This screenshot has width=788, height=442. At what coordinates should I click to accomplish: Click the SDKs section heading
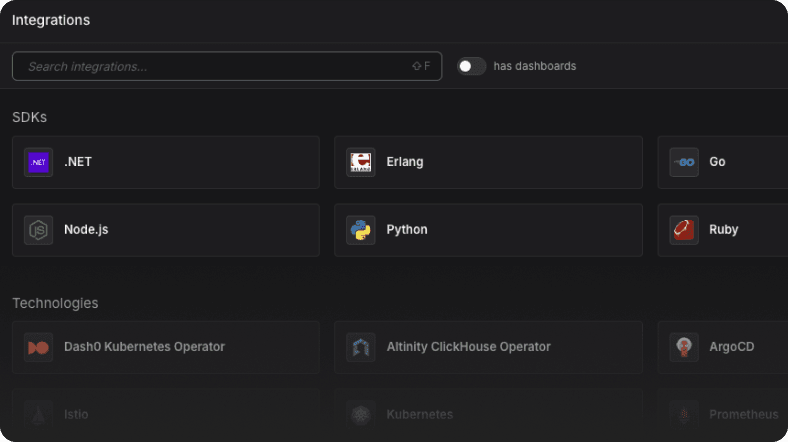point(30,117)
